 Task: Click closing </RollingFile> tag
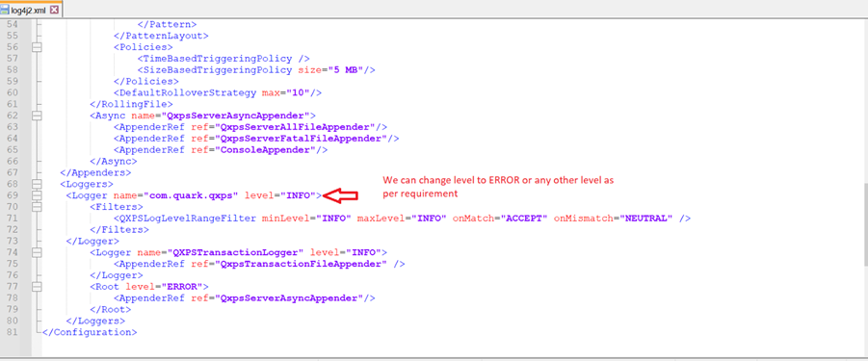click(x=131, y=105)
